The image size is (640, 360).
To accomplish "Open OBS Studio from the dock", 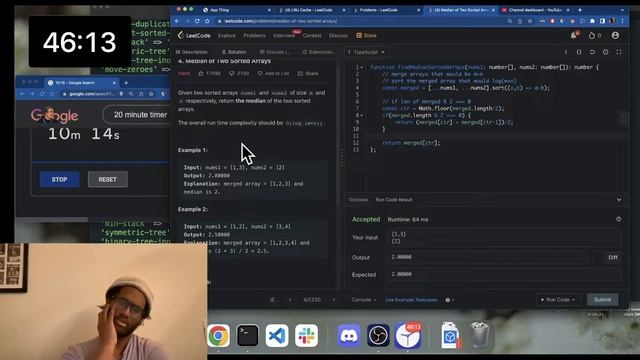I will coord(378,336).
